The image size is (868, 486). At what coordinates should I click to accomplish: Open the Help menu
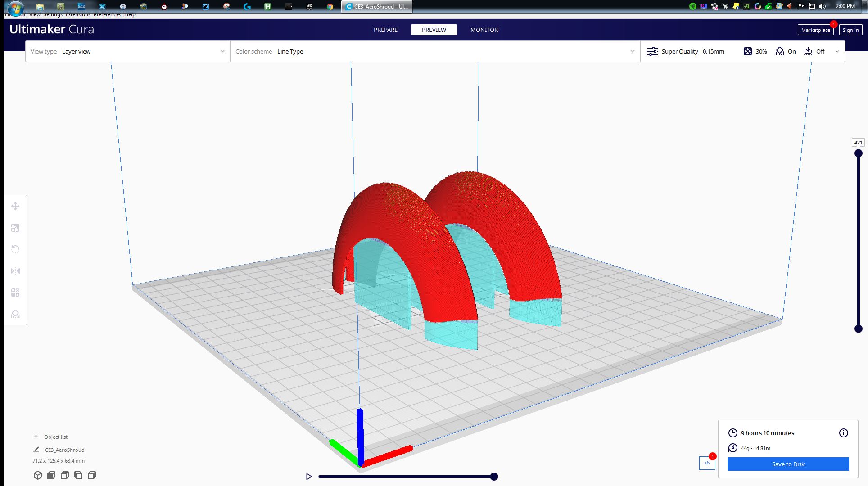[x=130, y=14]
